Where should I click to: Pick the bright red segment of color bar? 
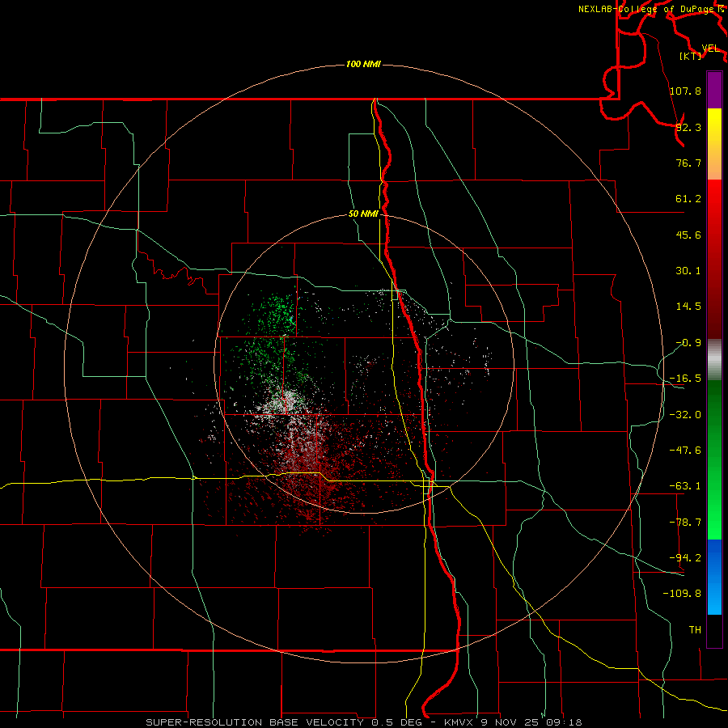point(714,259)
